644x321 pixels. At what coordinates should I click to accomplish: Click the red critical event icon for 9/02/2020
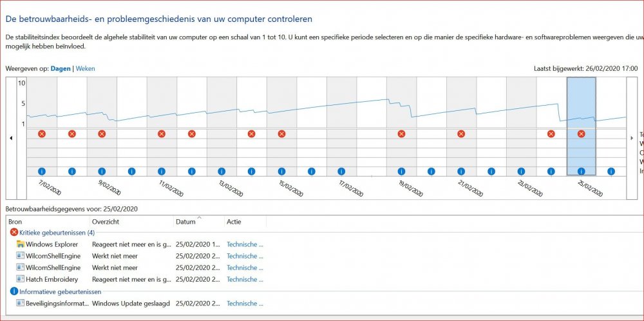tap(102, 133)
